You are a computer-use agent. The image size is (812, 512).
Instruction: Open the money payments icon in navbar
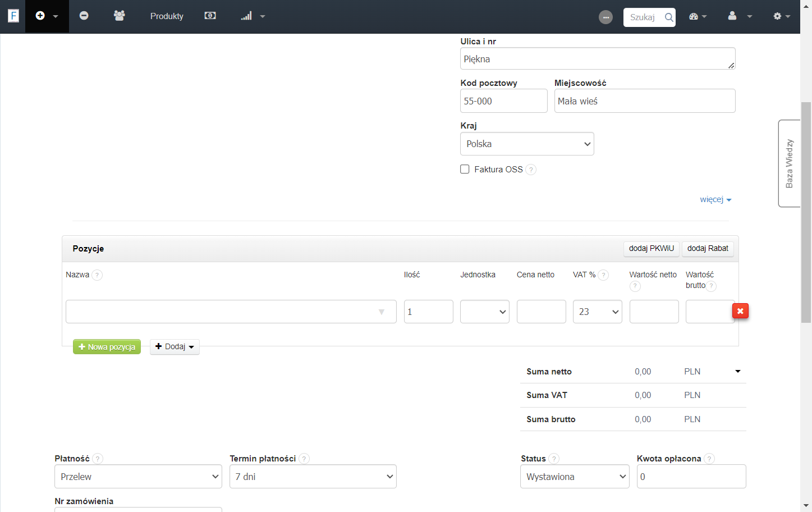click(210, 16)
